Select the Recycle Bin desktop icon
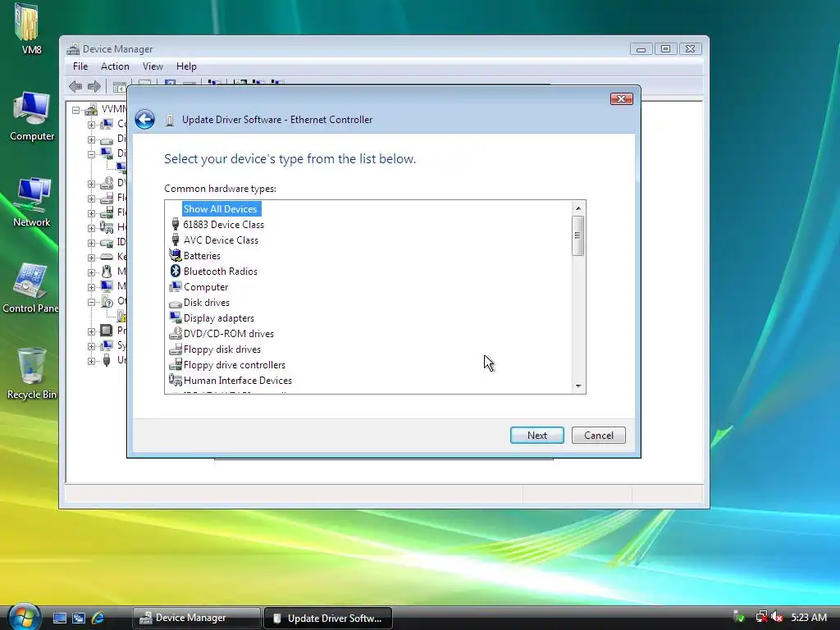The image size is (840, 630). (x=32, y=373)
